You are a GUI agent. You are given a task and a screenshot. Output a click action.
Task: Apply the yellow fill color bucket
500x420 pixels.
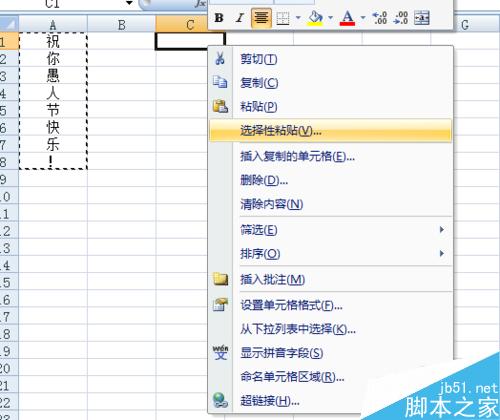[315, 18]
